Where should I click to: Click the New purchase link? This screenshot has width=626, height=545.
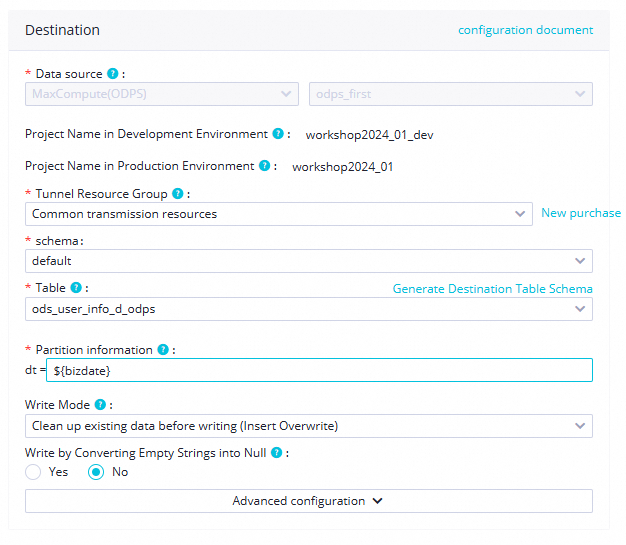581,213
